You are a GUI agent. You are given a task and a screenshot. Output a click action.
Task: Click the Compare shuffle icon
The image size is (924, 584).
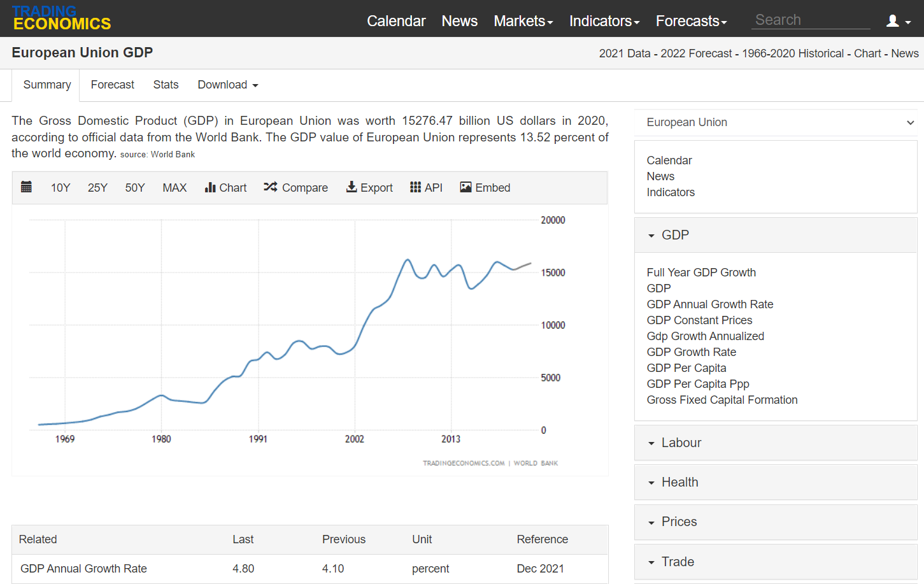(271, 187)
